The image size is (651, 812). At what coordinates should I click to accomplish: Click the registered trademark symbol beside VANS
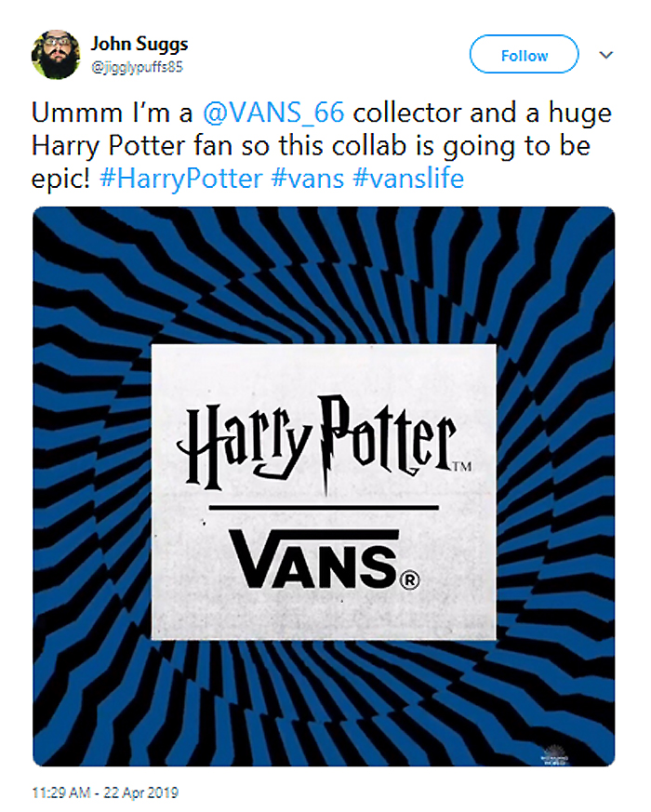tap(410, 579)
